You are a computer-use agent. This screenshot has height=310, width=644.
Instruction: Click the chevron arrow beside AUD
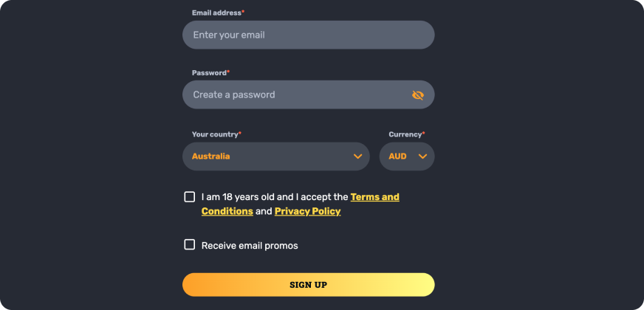423,156
